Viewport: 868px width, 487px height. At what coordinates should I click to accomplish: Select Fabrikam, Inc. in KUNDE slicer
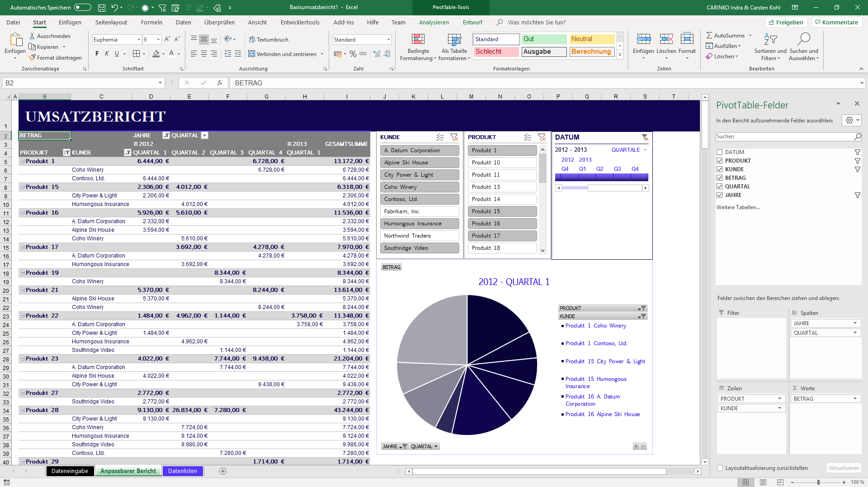click(419, 211)
